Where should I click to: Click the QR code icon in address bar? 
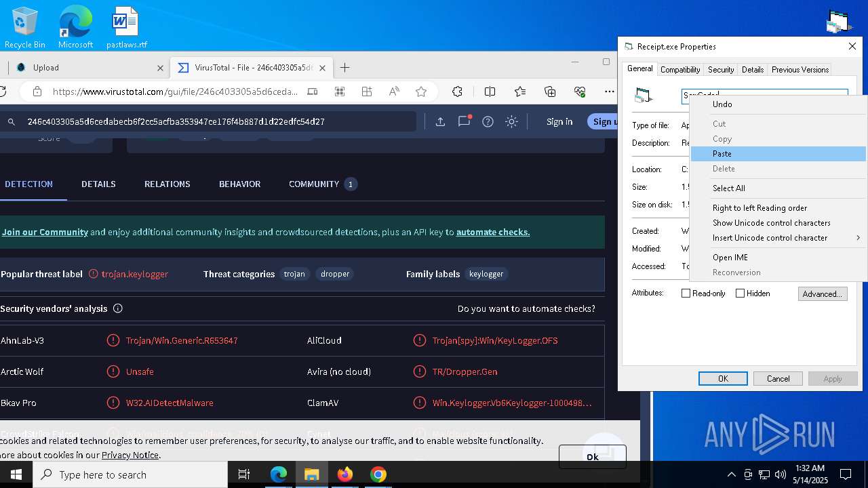click(x=340, y=91)
